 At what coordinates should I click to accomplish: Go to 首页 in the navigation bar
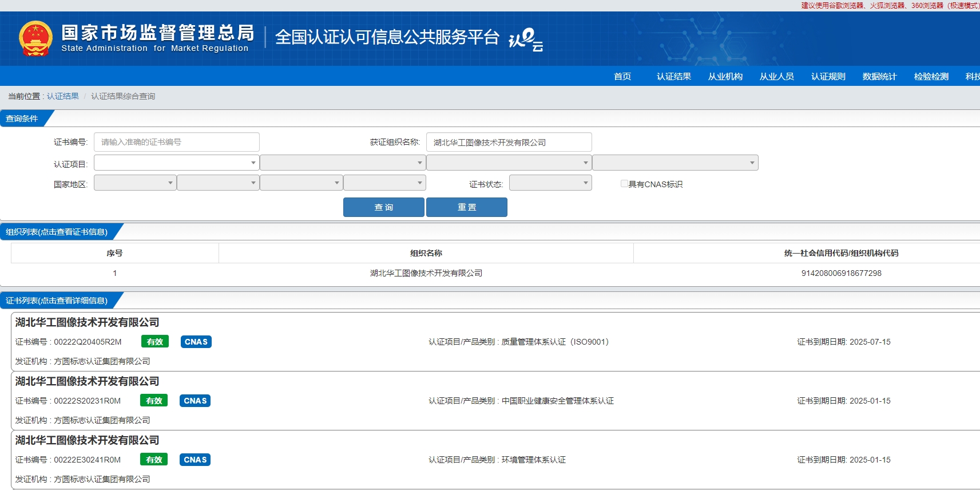pos(622,76)
